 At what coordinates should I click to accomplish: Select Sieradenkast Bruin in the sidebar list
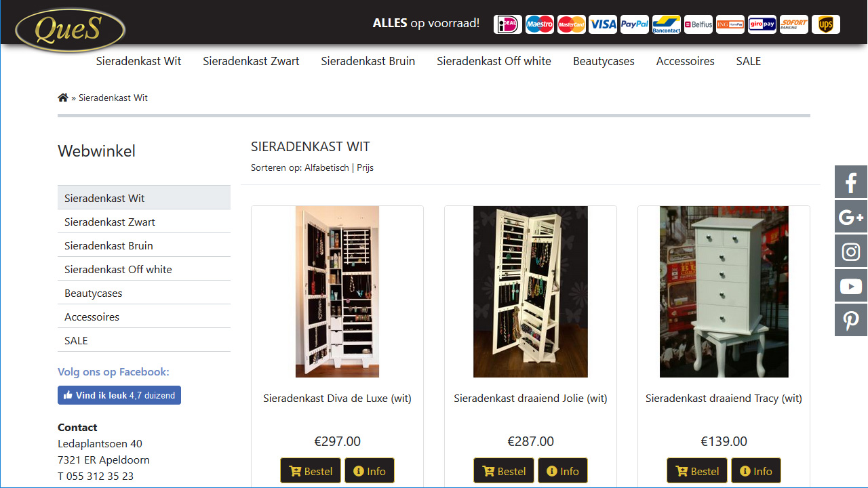pyautogui.click(x=144, y=245)
